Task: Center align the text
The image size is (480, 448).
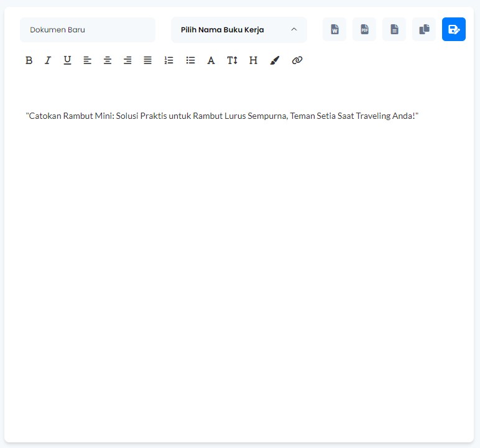Action: (108, 60)
